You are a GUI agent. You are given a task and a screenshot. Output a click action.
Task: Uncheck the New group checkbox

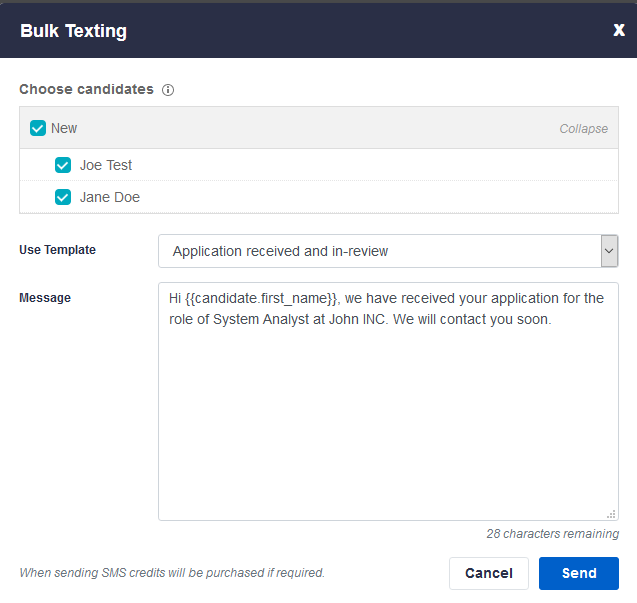click(x=38, y=128)
